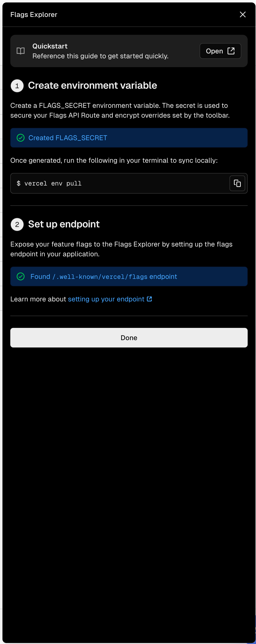The height and width of the screenshot is (644, 256).
Task: Click the green checkmark beside Created FLAGS_SECRET
Action: pos(21,138)
